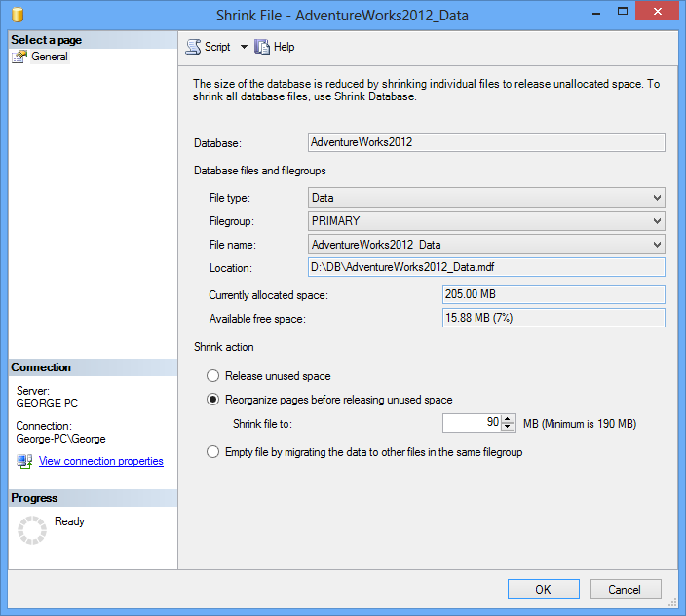Click the Help document icon
This screenshot has width=686, height=616.
click(262, 47)
